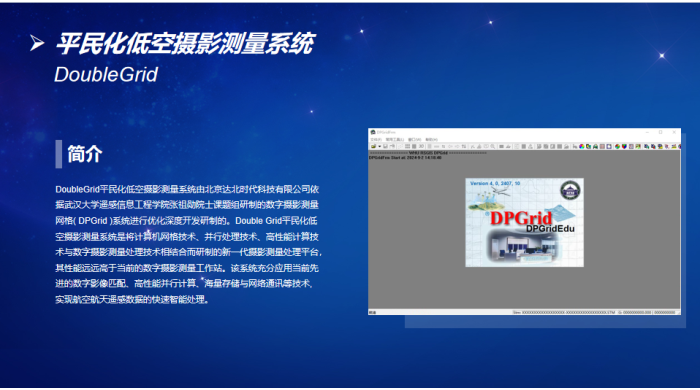700x390 pixels.
Task: Open the 常用工具 menu
Action: (395, 140)
